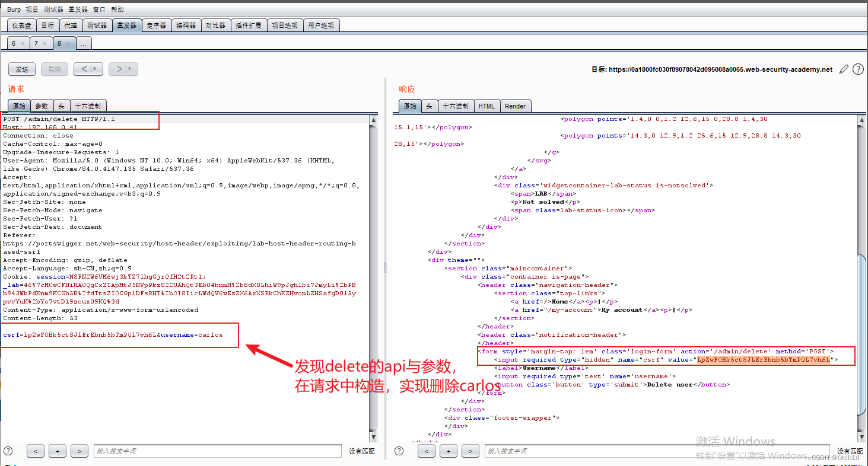Switch to the 代理 tab
The image size is (868, 466).
pyautogui.click(x=71, y=25)
